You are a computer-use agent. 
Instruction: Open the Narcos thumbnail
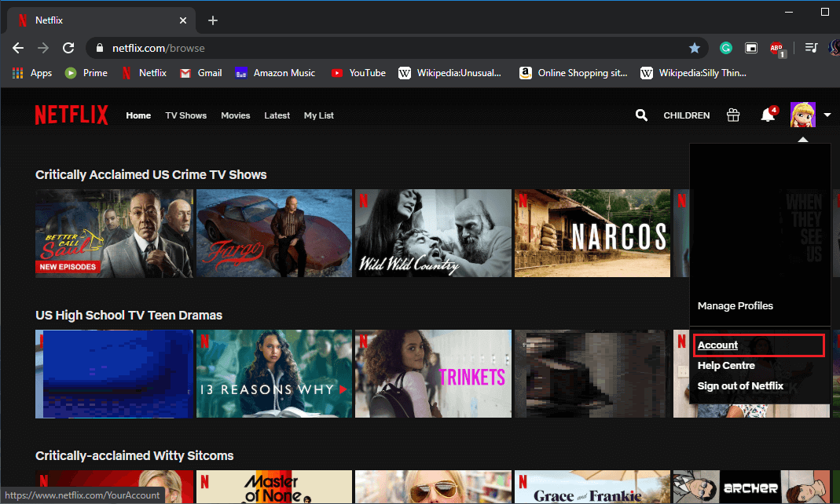click(x=592, y=233)
